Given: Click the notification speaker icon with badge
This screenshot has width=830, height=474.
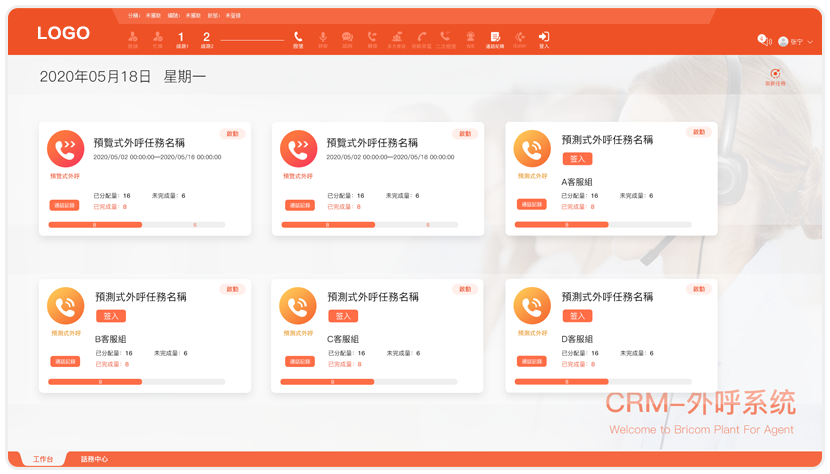Looking at the screenshot, I should tap(764, 41).
